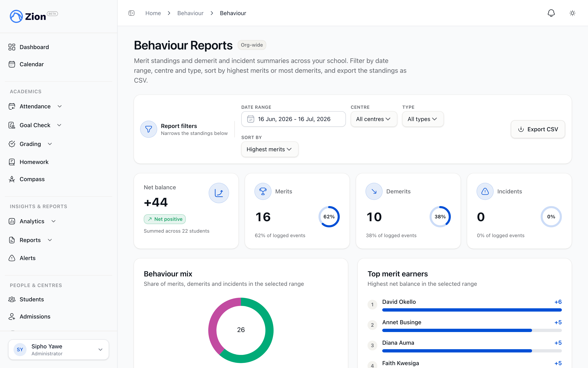Screen dimensions: 588x368
Task: Expand the Analytics submenu chevron
Action: [x=54, y=221]
